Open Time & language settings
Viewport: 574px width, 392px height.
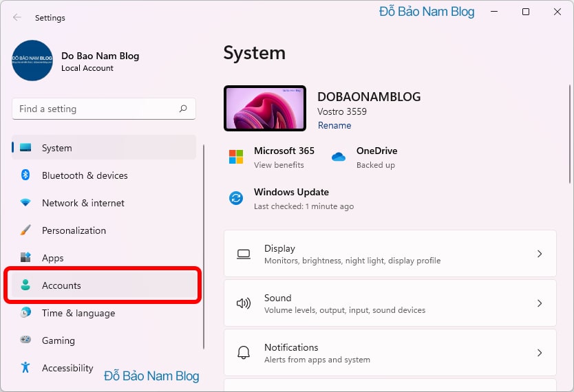pos(104,313)
